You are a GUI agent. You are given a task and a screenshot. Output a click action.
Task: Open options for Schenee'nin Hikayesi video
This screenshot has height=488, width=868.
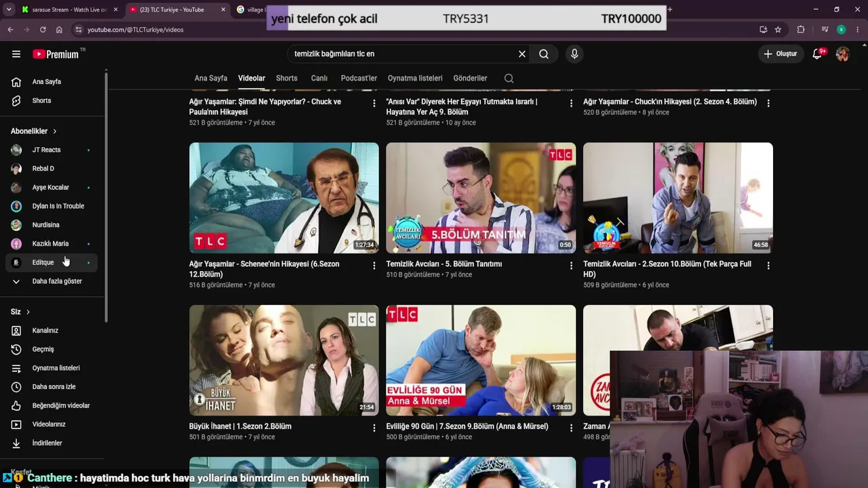click(374, 266)
